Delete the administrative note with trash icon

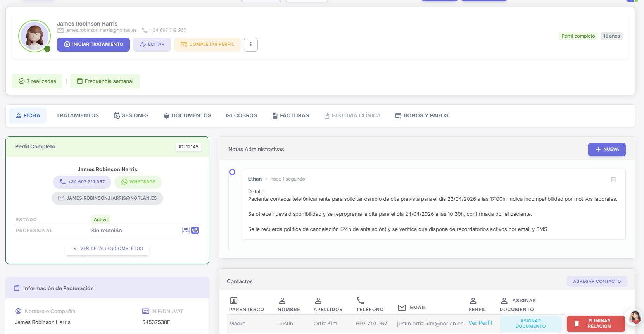coord(613,180)
